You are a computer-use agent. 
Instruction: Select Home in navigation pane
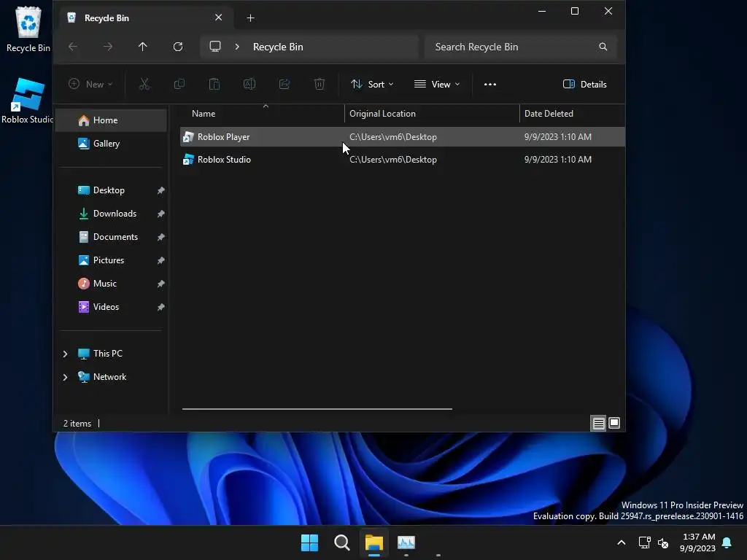click(x=111, y=120)
